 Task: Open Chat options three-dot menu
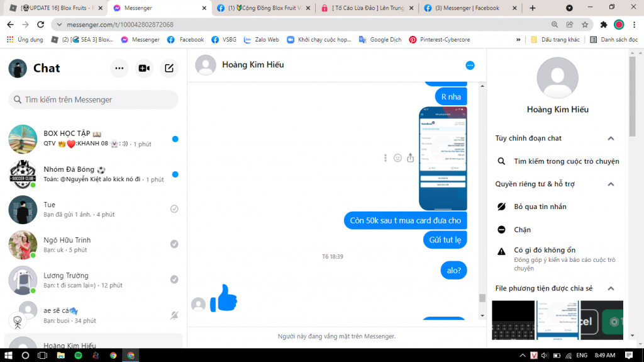coord(119,68)
